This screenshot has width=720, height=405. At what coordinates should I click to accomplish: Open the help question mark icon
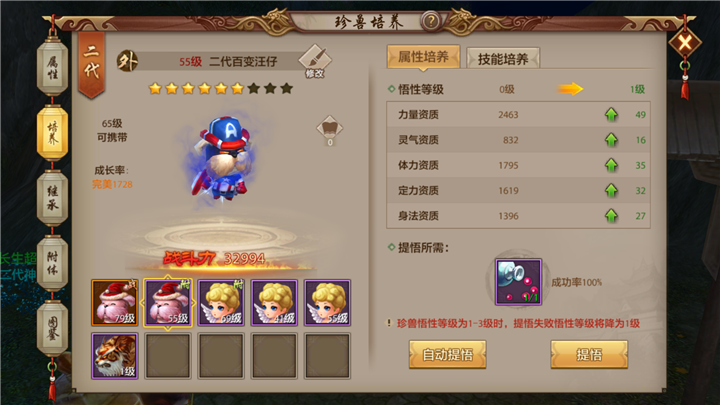coord(431,21)
